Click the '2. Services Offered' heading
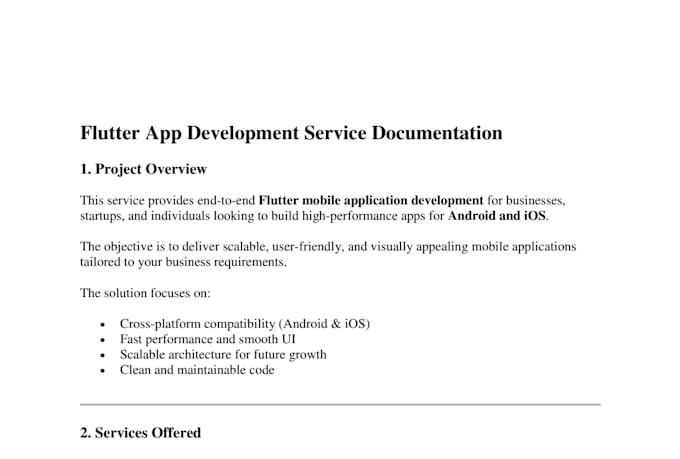 click(140, 433)
